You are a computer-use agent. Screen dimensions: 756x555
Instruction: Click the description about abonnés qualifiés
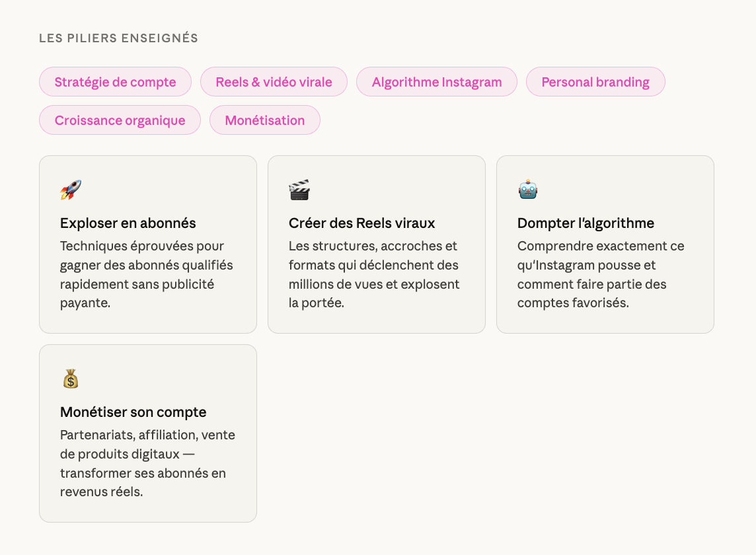pyautogui.click(x=146, y=274)
